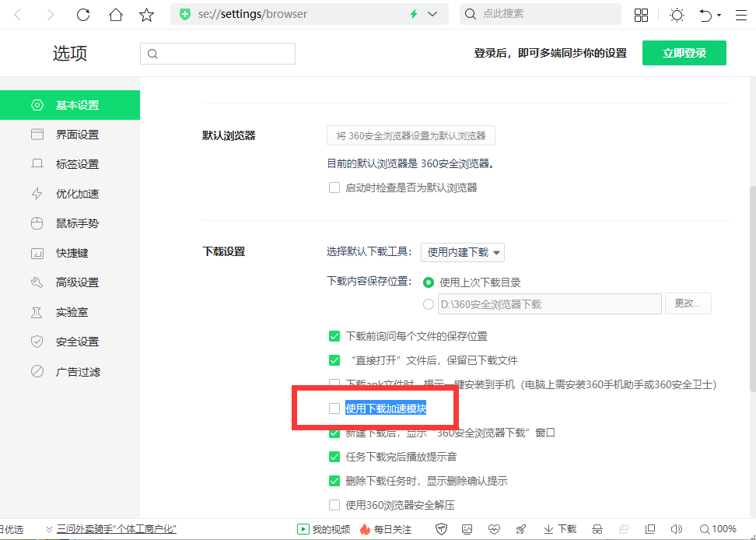Open the 广告过滤 settings section

tap(77, 371)
